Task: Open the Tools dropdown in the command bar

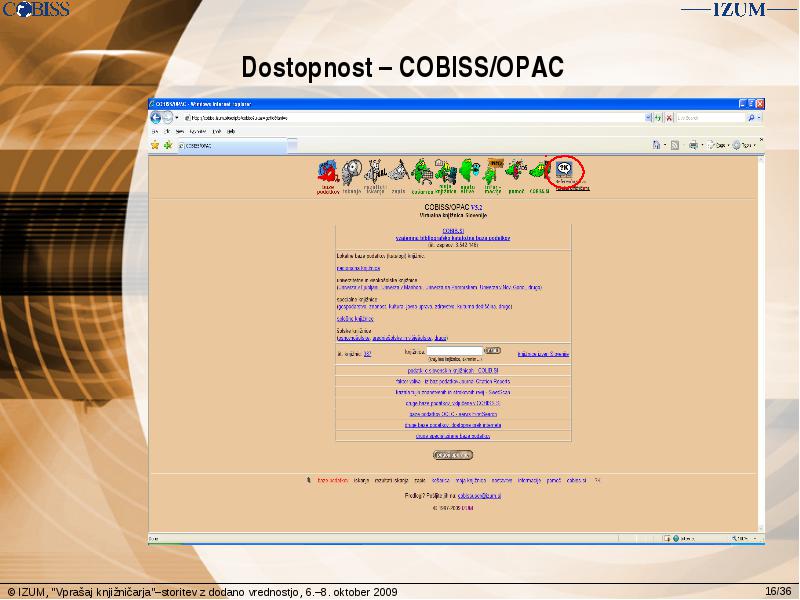Action: point(744,145)
